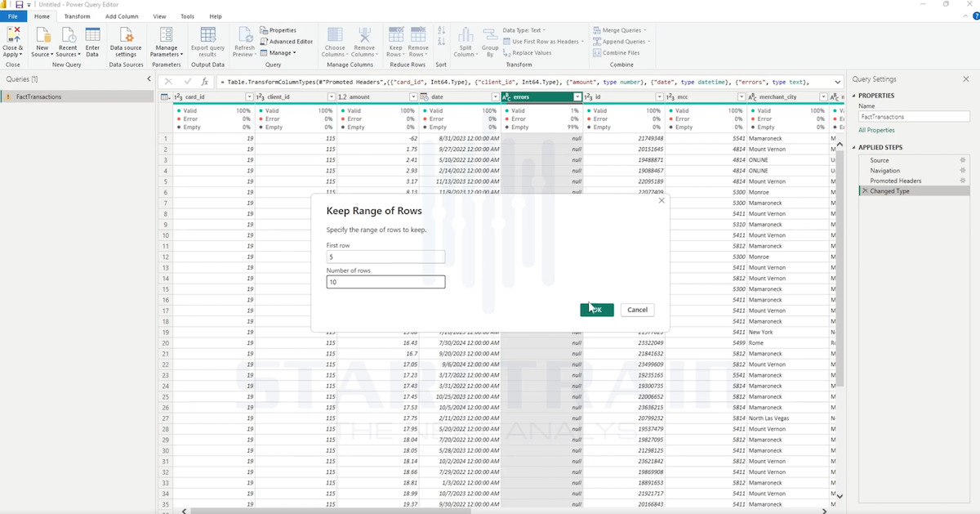Switch to the Transform tab
Viewport: 980px width, 514px height.
click(x=78, y=16)
